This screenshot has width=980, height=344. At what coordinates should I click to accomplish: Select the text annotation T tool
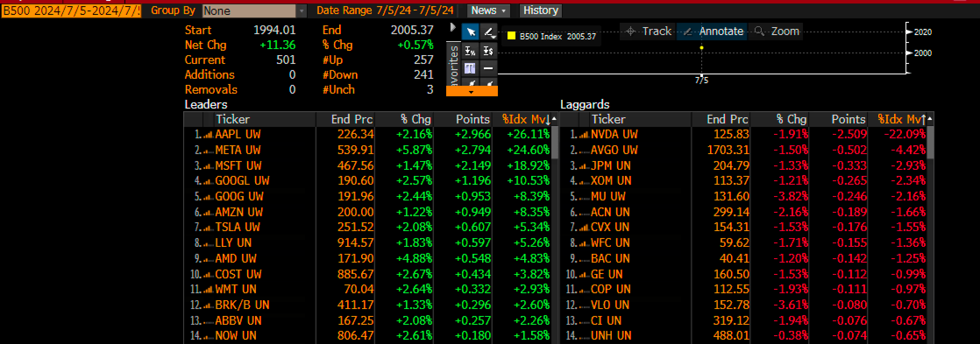point(470,68)
